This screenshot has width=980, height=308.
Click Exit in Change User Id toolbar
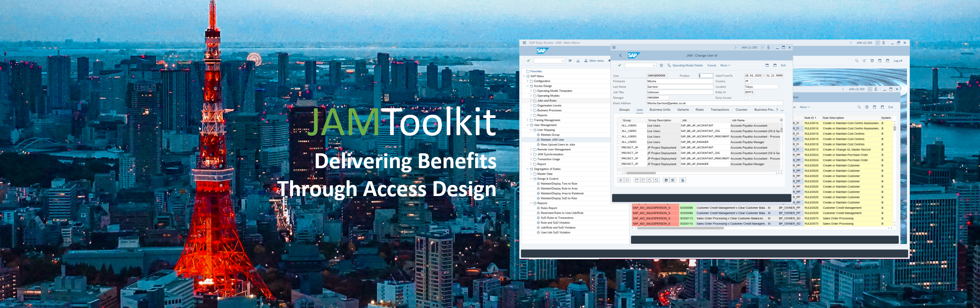(783, 66)
